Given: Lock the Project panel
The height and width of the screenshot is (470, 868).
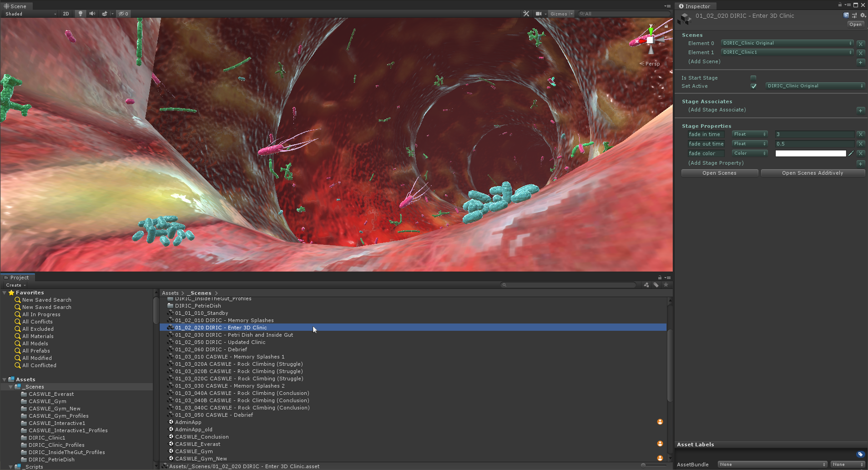Looking at the screenshot, I should [x=660, y=277].
